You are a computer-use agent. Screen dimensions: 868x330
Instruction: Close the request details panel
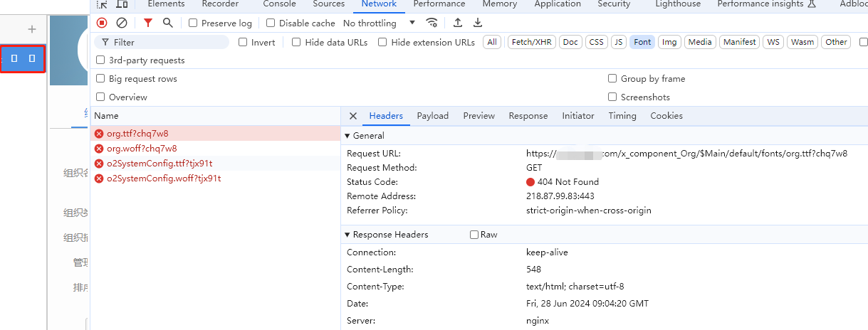coord(353,116)
